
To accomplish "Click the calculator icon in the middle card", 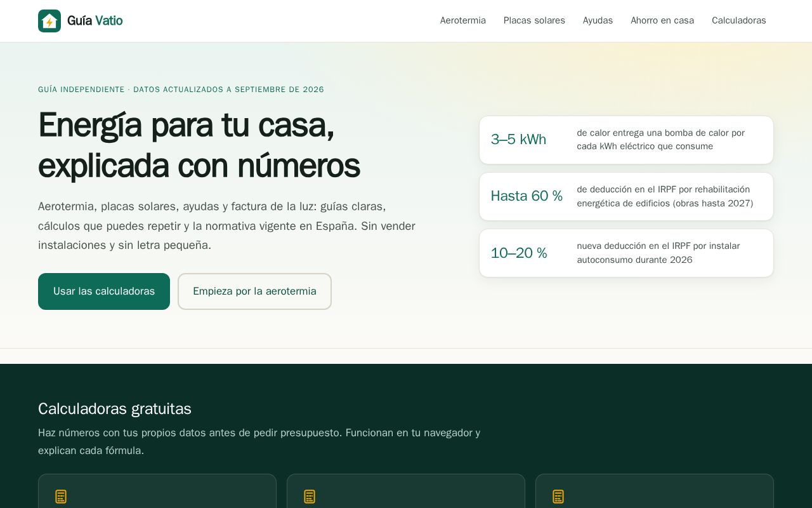I will [310, 497].
